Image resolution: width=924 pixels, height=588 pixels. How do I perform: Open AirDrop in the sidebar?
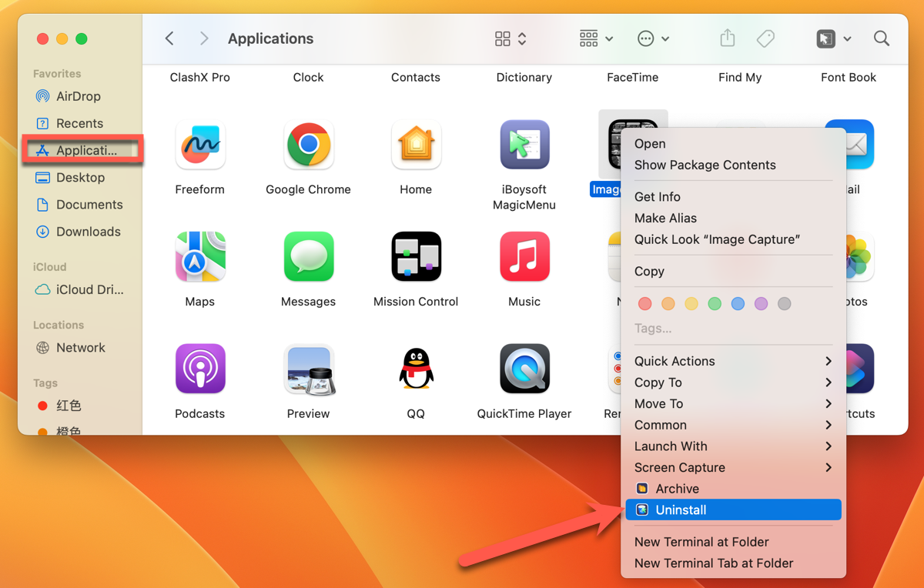click(x=79, y=96)
